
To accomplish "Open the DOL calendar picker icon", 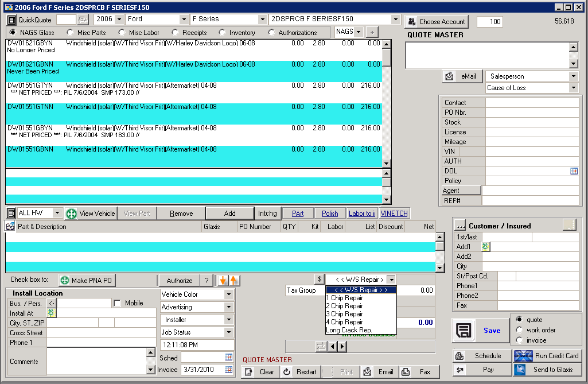I will click(574, 171).
